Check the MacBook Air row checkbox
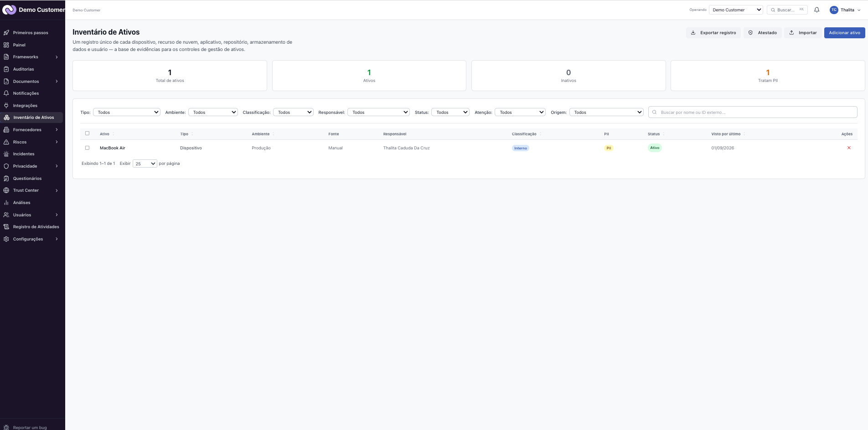Viewport: 868px width, 430px height. click(x=87, y=148)
